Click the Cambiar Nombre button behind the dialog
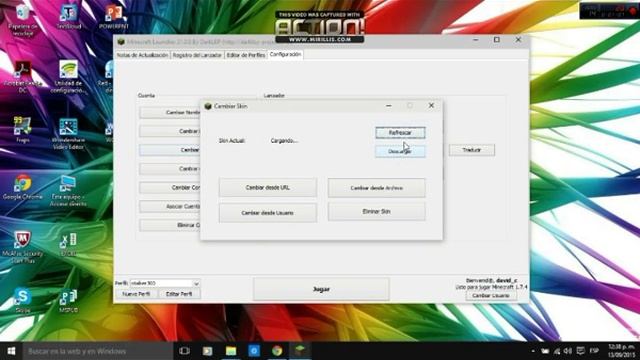This screenshot has height=360, width=640. pos(170,112)
